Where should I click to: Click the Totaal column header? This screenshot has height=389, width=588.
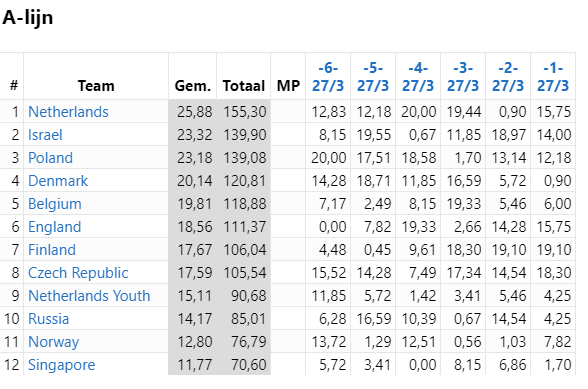(x=244, y=86)
